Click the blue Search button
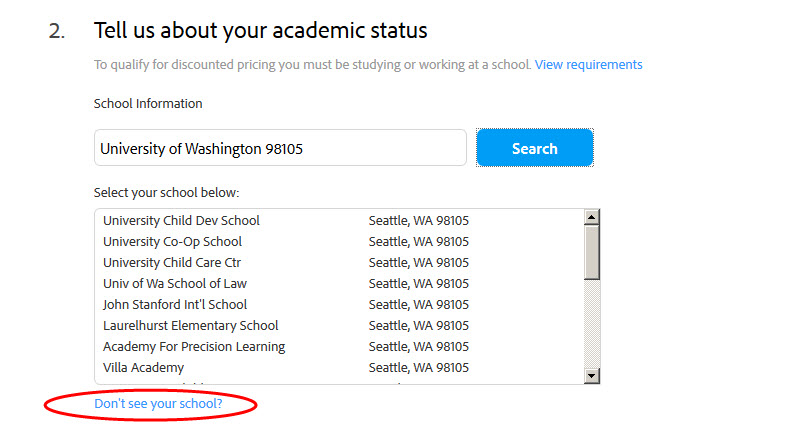Screen dimensions: 793x426 pyautogui.click(x=534, y=148)
